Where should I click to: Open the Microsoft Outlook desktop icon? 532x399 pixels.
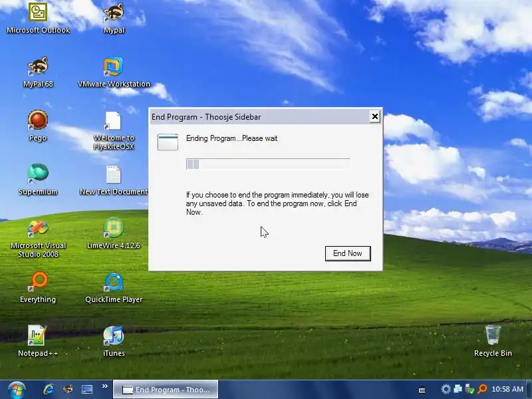pos(38,18)
